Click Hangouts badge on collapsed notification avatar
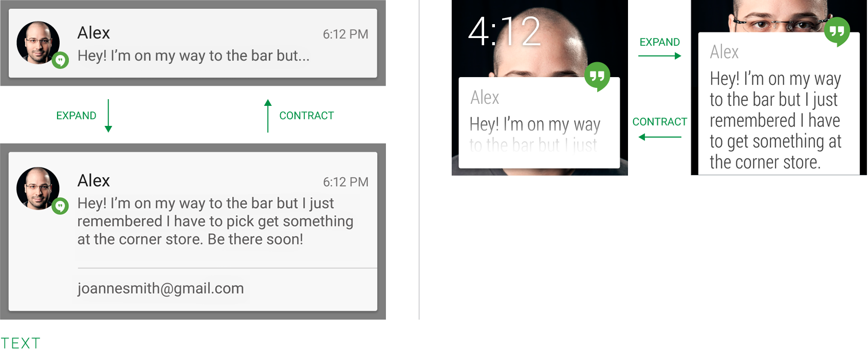Screen dimensions: 868x352 coord(61,61)
